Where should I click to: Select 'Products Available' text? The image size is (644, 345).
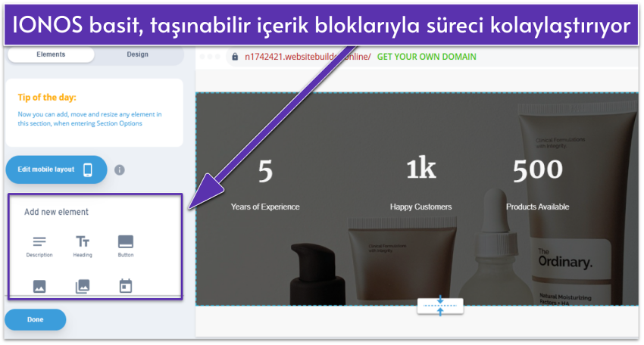[538, 207]
